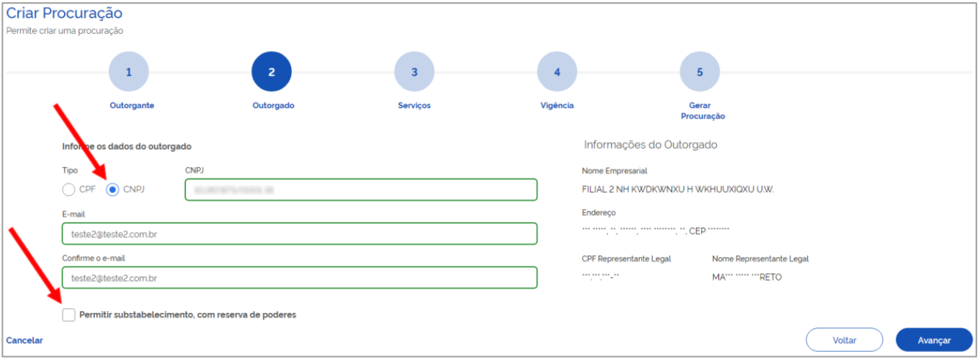980x360 pixels.
Task: Go to step 5 Gerar Procuração circle
Action: tap(700, 72)
